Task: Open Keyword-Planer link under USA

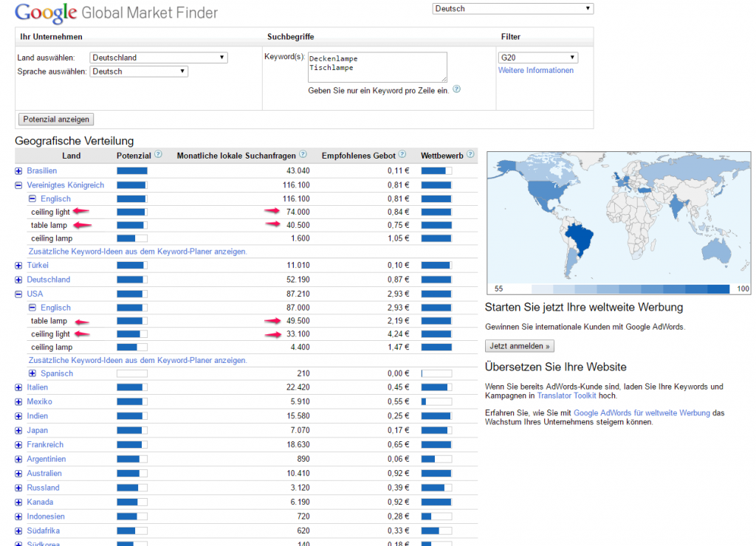Action: (137, 361)
